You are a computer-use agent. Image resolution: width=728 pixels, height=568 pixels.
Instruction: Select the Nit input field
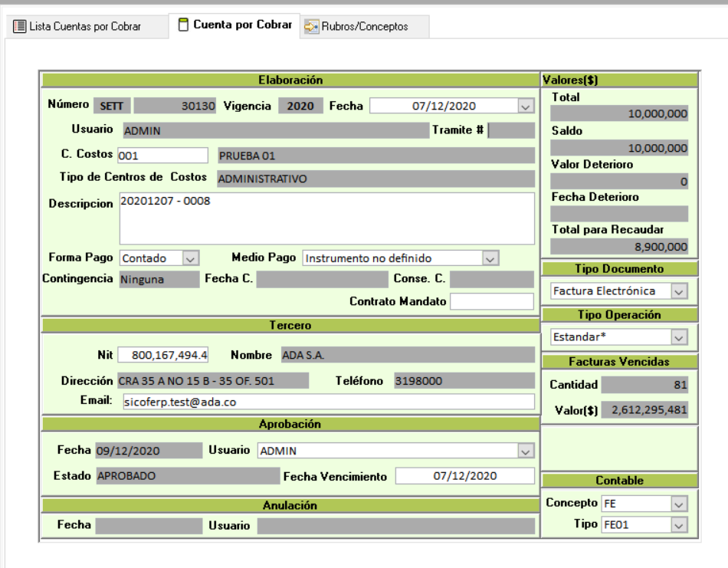[163, 356]
